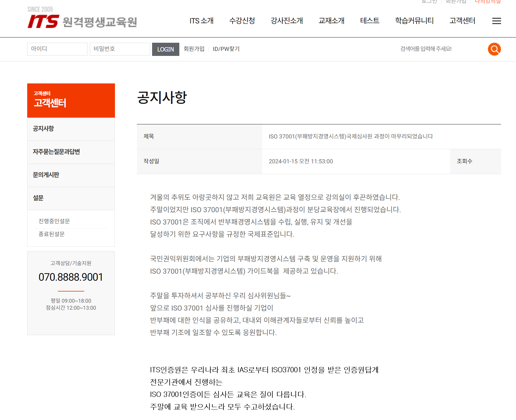516x420 pixels.
Task: Click the LOGIN button
Action: tap(166, 49)
